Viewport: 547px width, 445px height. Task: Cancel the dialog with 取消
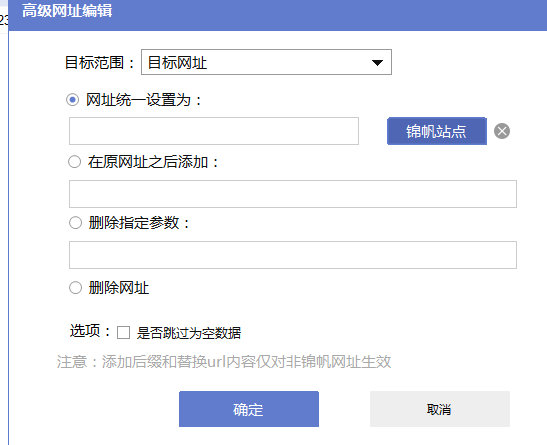coord(440,409)
